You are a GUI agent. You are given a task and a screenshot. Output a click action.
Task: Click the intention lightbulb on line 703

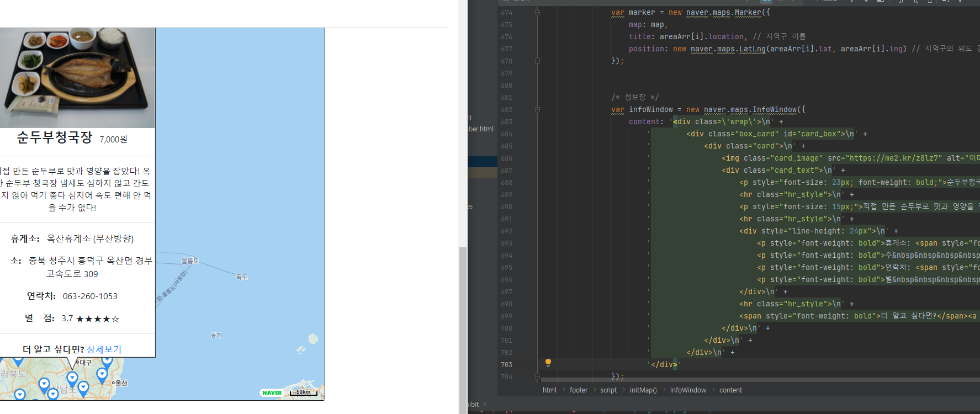click(x=548, y=363)
